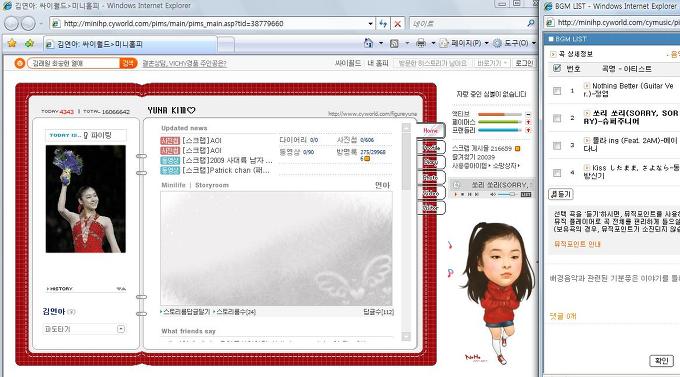Viewport: 680px width, 377px height.
Task: Click Yuna Kim profile photo thumbnail
Action: (x=85, y=199)
